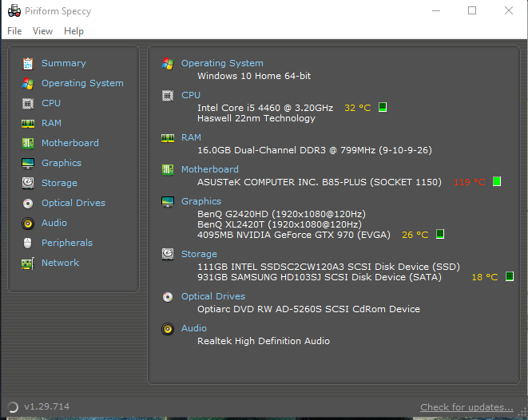This screenshot has height=420, width=528.
Task: Click the BenQ XL2420T monitor line
Action: click(280, 224)
